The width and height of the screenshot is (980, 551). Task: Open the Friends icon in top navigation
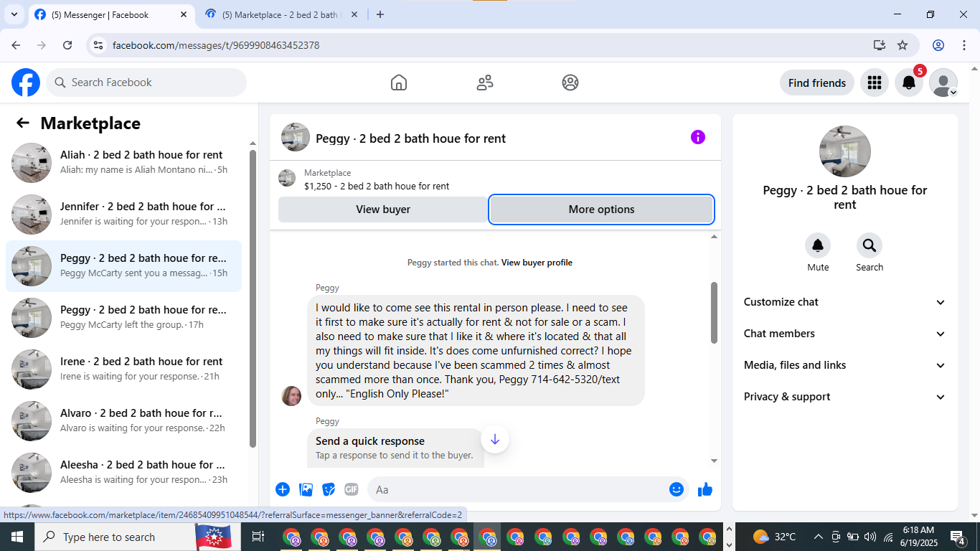click(485, 83)
